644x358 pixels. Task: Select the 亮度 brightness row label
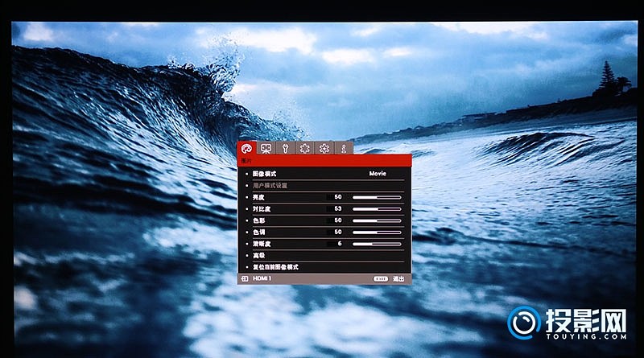tap(258, 197)
